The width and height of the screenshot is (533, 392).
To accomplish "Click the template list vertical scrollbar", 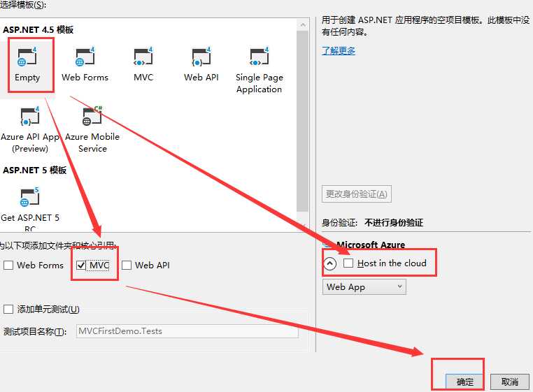I will tap(303, 121).
